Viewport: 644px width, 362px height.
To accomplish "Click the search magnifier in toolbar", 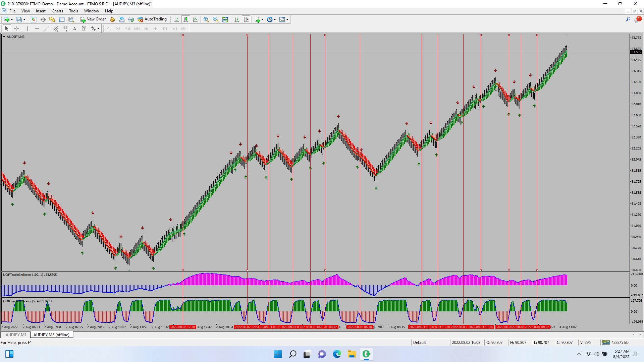I will pyautogui.click(x=628, y=19).
